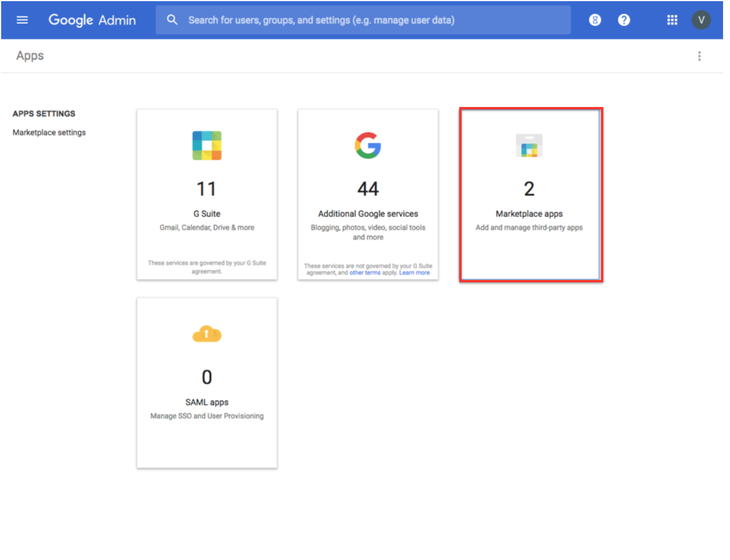The width and height of the screenshot is (730, 560).
Task: Click the Google Admin logo
Action: click(92, 20)
